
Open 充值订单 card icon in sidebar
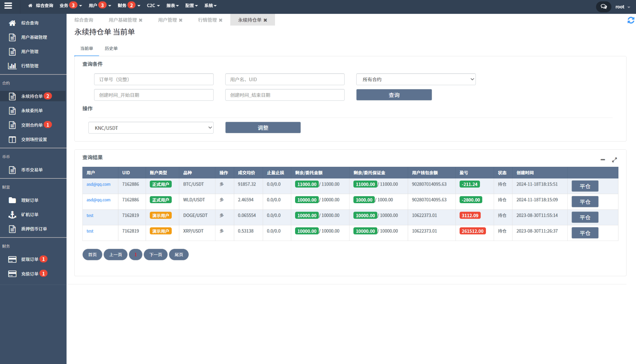point(12,274)
